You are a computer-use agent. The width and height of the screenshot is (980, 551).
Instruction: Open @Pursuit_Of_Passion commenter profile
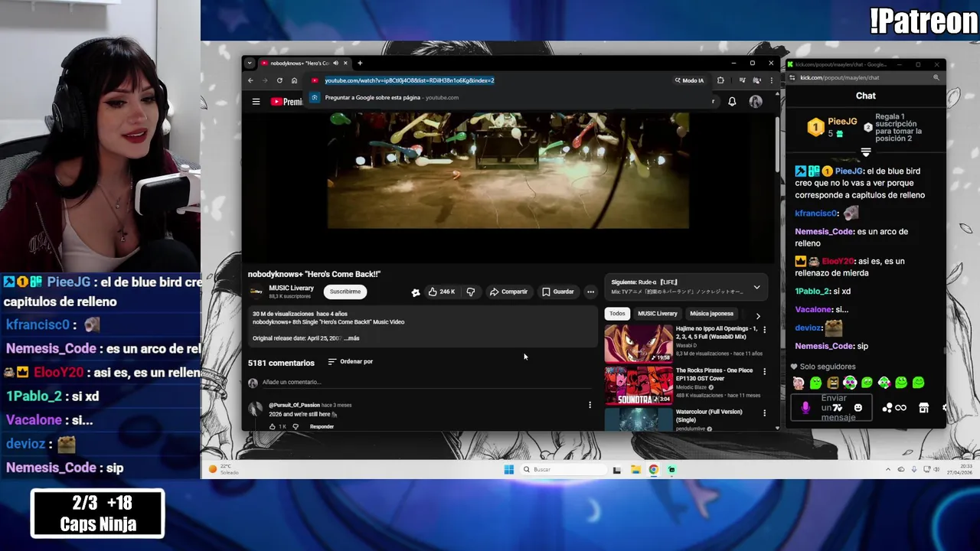(294, 405)
